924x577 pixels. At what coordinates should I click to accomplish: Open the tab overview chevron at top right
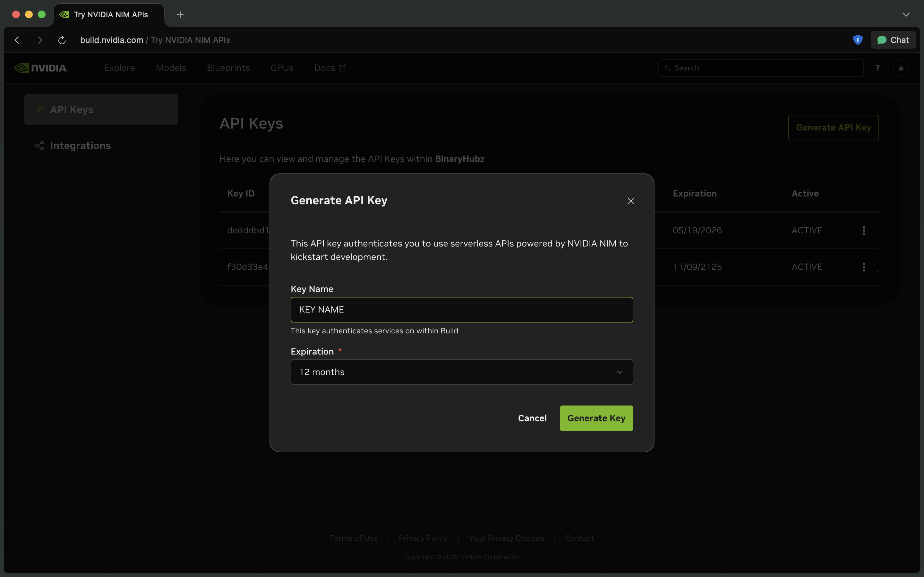[x=906, y=14]
